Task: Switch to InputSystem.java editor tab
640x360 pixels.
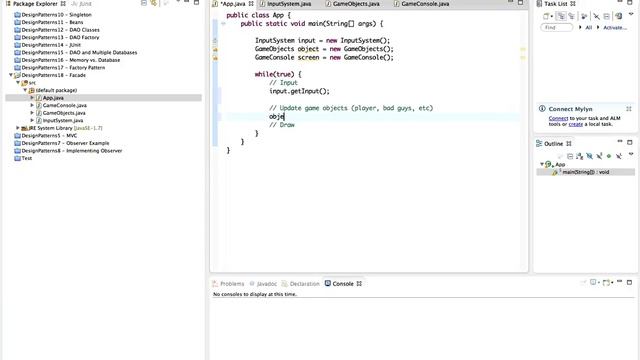Action: (x=288, y=4)
